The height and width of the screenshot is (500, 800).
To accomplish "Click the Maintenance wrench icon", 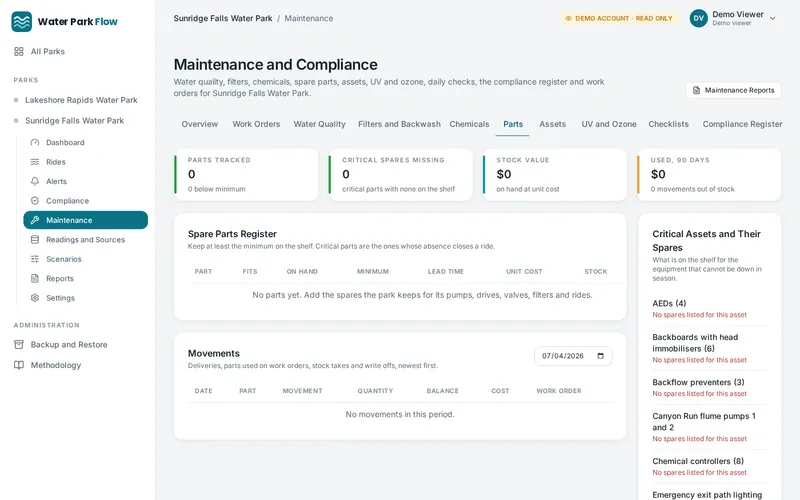I will tap(35, 220).
